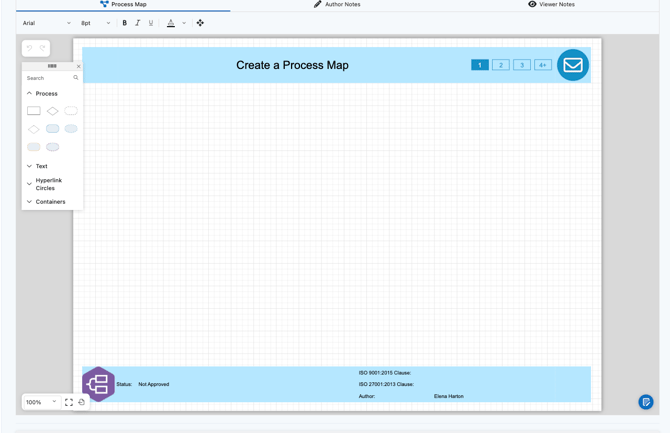Select the blue-outlined ellipse shape
This screenshot has height=433, width=670.
coord(71,129)
